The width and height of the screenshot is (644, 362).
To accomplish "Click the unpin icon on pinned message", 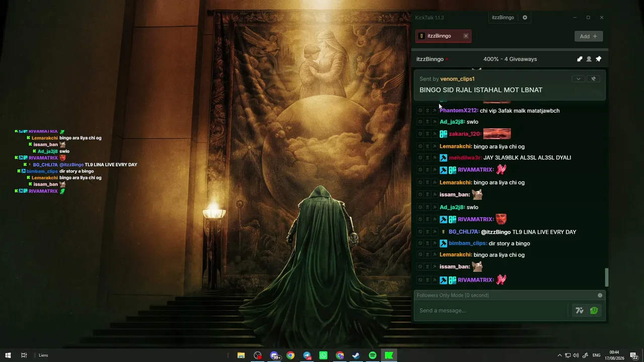I will click(x=593, y=79).
